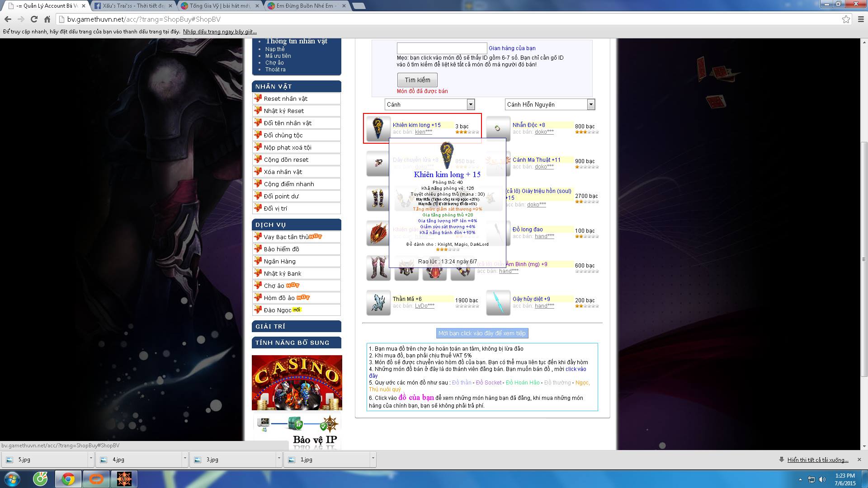Focus the item ID search field
This screenshot has width=868, height=488.
[442, 48]
